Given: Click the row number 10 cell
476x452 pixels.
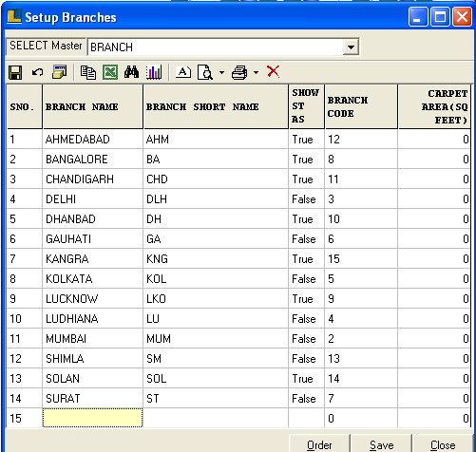Looking at the screenshot, I should [25, 318].
